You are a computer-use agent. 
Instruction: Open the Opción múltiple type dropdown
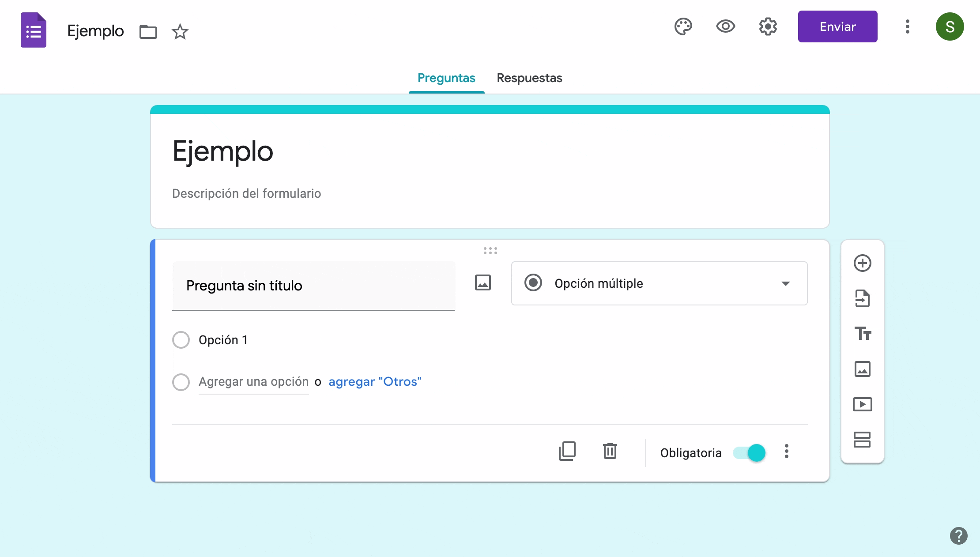[659, 283]
